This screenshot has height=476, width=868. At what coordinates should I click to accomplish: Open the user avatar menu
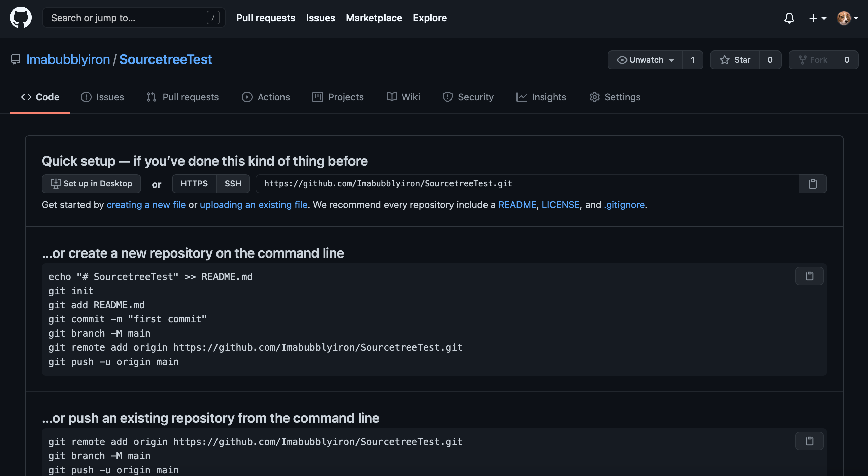tap(847, 18)
